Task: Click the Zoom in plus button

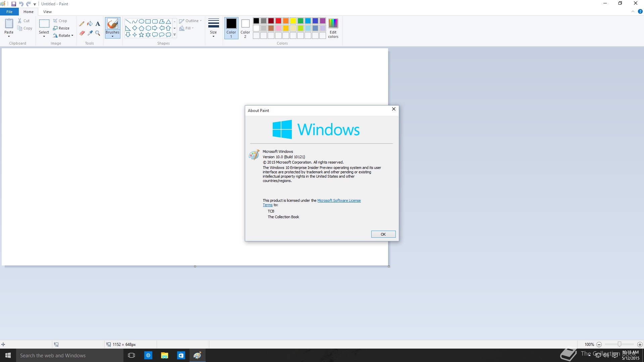Action: (x=640, y=345)
